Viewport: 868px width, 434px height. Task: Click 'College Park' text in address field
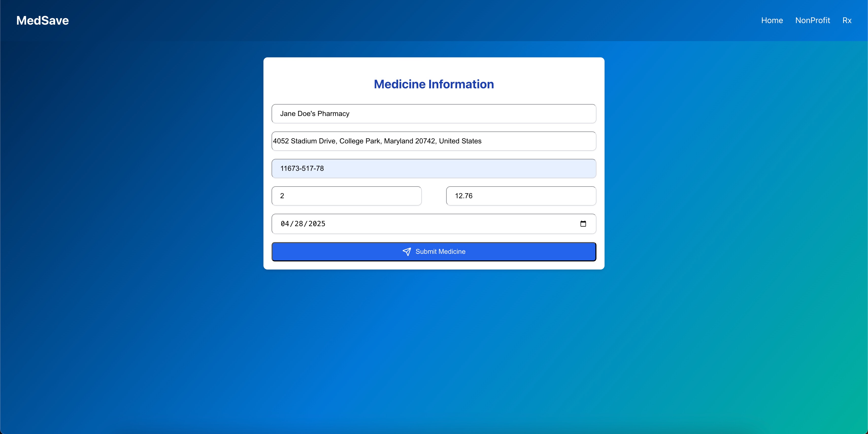pyautogui.click(x=360, y=141)
